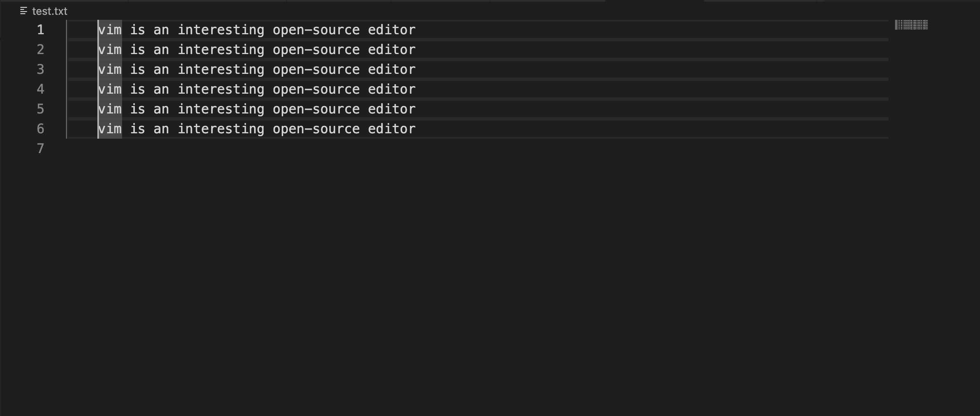This screenshot has width=980, height=416.
Task: Place cursor on 'vim' in line 1
Action: pyautogui.click(x=110, y=30)
